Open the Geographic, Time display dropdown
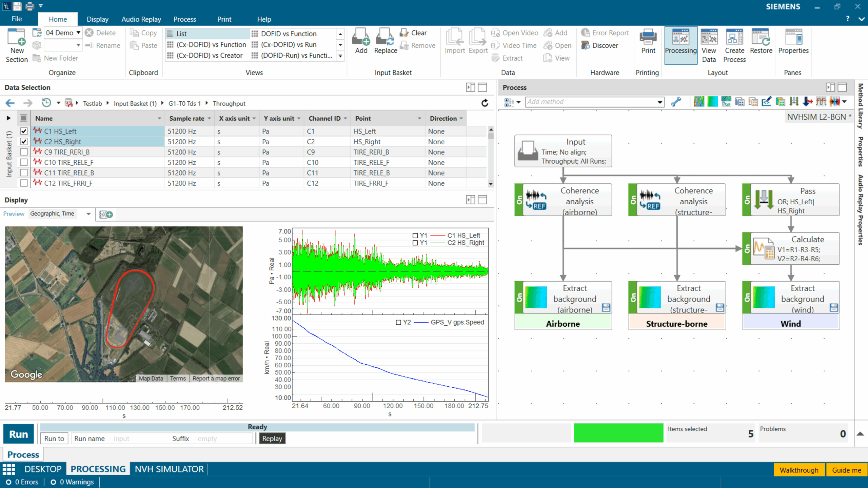This screenshot has width=868, height=488. pos(88,214)
